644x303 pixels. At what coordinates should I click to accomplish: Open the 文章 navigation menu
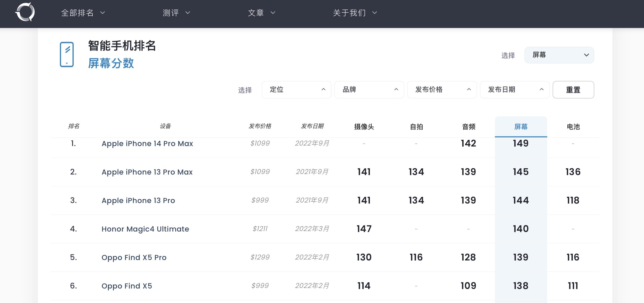pyautogui.click(x=261, y=12)
